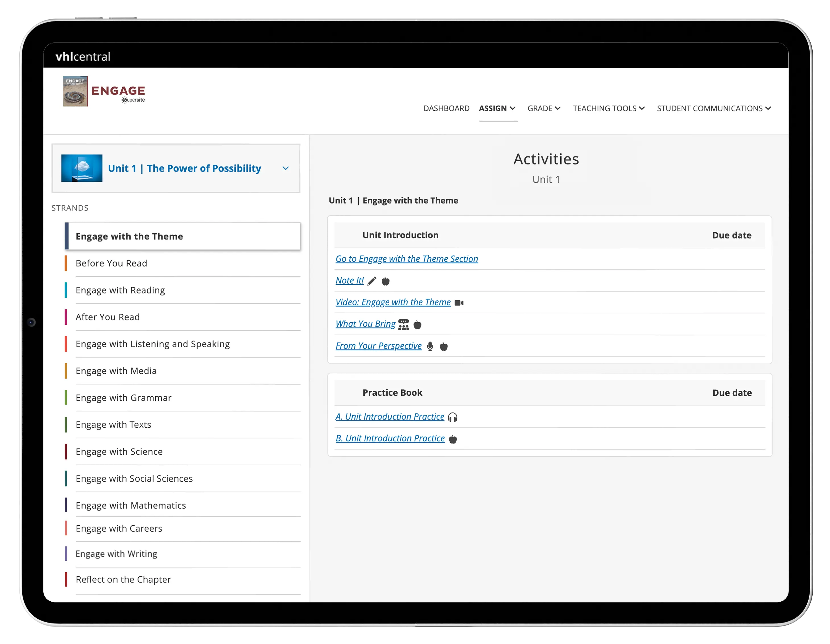This screenshot has height=644, width=830.
Task: Click apple icon beside B. Unit Introduction Practice
Action: pos(453,439)
